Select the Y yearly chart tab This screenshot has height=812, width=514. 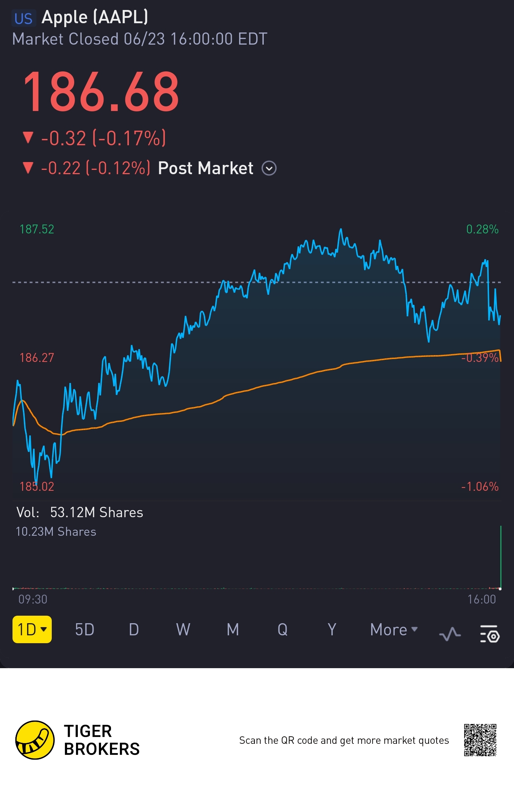(x=332, y=629)
